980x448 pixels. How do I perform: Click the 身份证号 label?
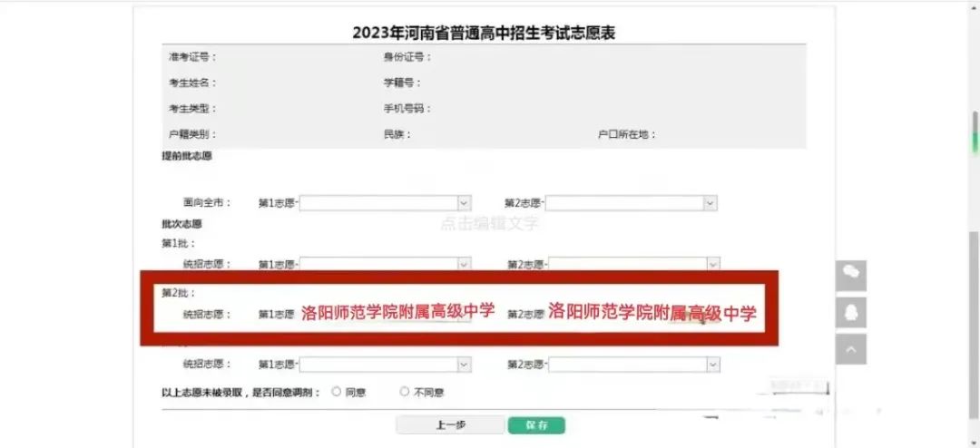(x=407, y=57)
